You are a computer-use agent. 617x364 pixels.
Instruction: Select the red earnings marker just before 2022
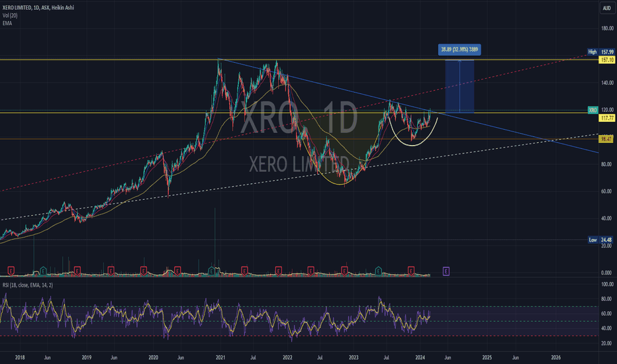coord(279,271)
